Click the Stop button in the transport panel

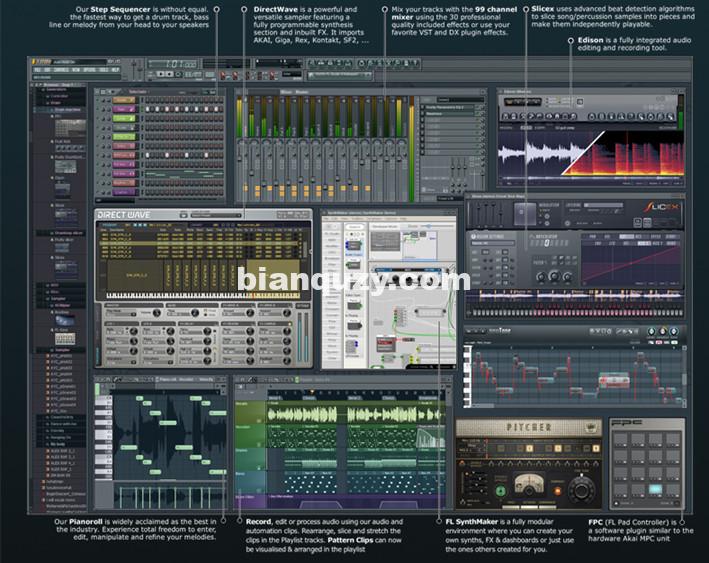click(170, 74)
